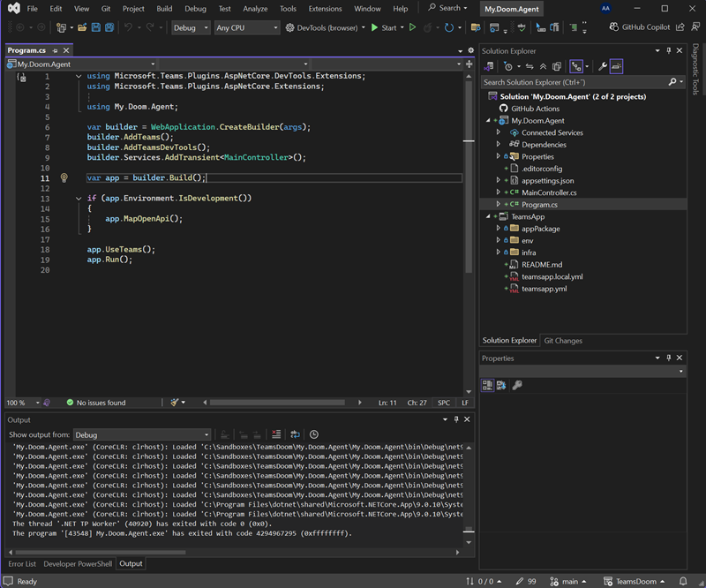Click the Save All toolbar icon
The image size is (706, 588).
[x=109, y=27]
